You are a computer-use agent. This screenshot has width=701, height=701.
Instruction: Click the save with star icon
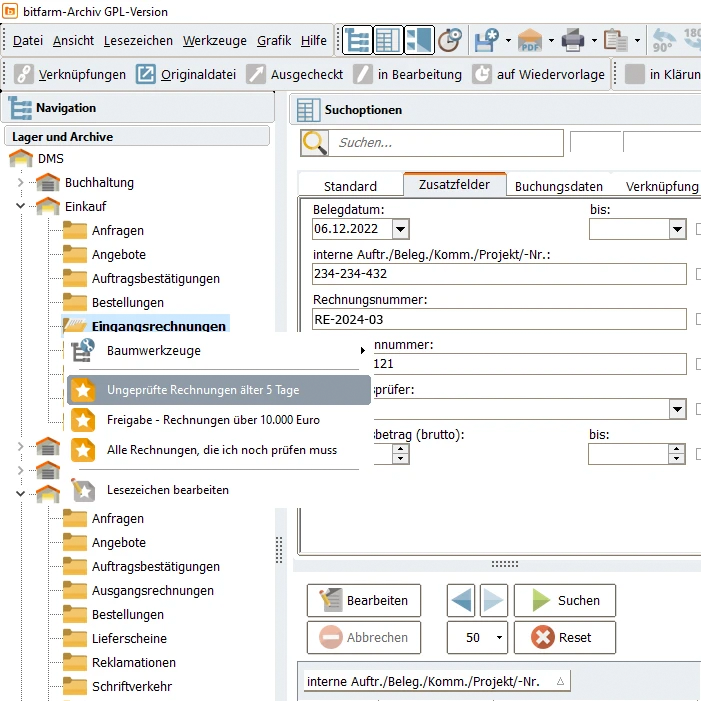click(x=487, y=40)
